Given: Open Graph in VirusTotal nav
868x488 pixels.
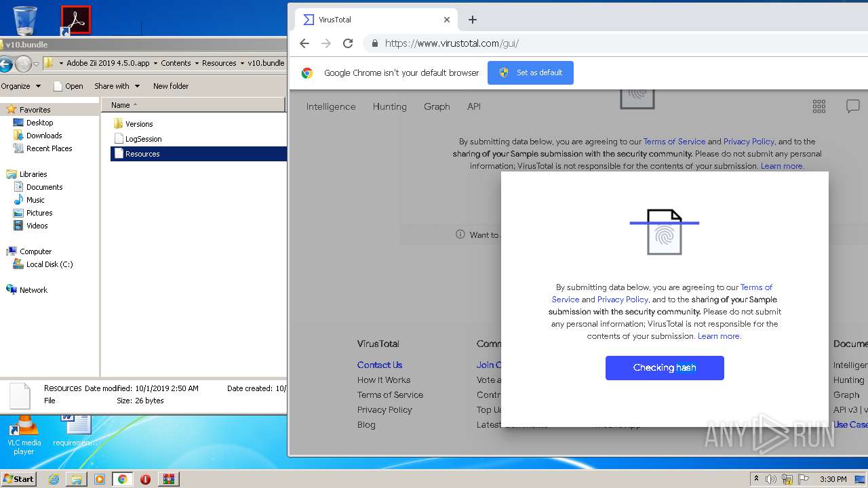Looking at the screenshot, I should pyautogui.click(x=437, y=106).
